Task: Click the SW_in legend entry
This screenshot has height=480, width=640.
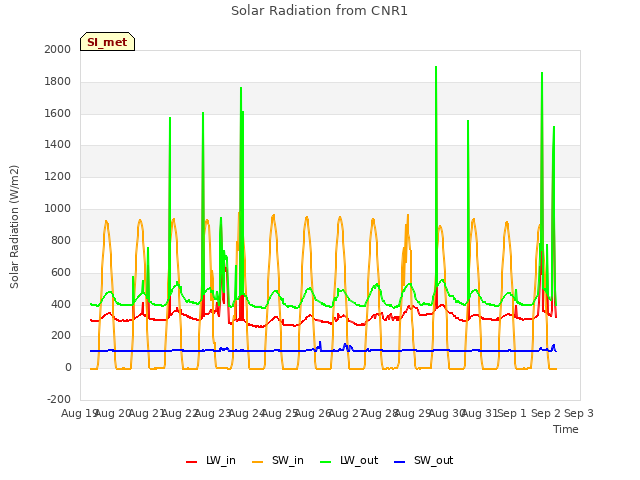Action: click(278, 460)
